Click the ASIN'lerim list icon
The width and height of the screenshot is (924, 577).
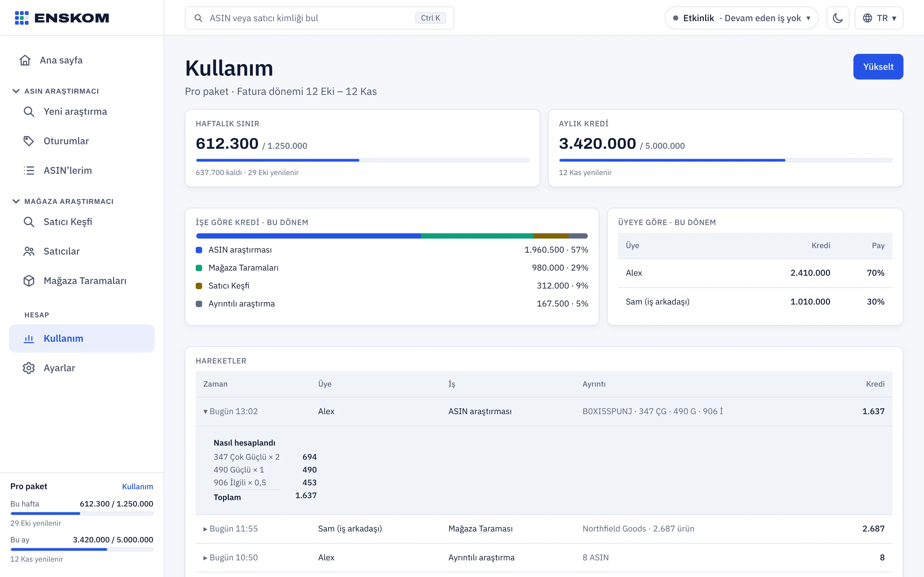tap(29, 170)
